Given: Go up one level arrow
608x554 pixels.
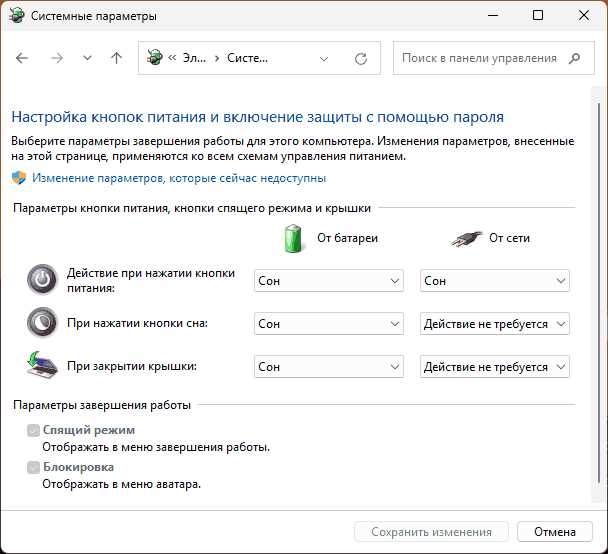Looking at the screenshot, I should [116, 58].
